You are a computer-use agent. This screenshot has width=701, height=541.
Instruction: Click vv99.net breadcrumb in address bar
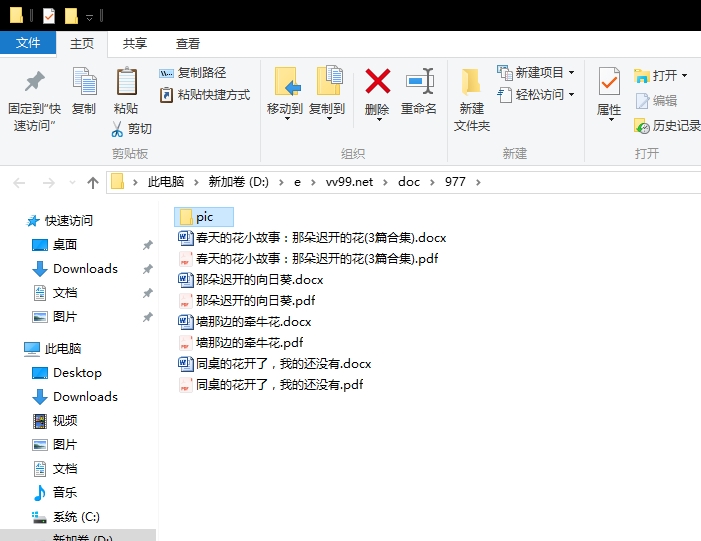(349, 182)
